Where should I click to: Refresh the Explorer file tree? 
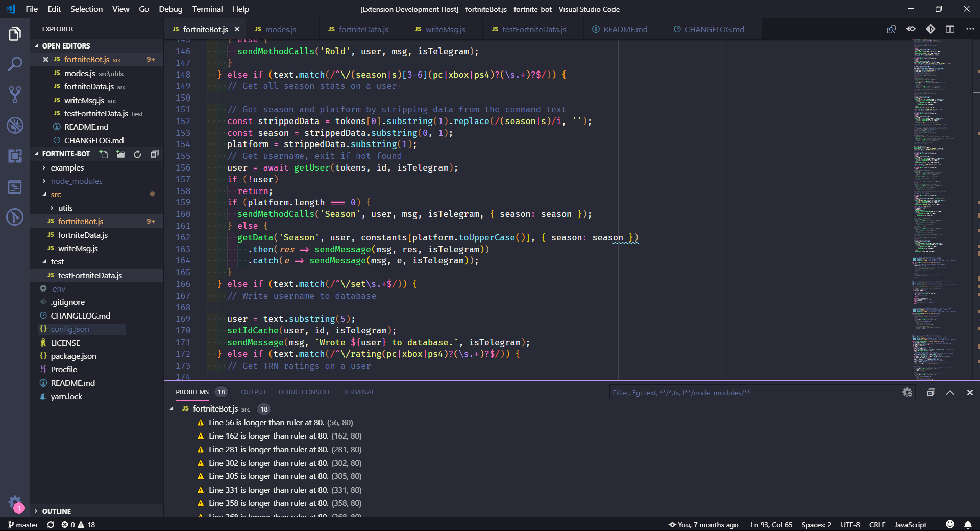coord(137,154)
